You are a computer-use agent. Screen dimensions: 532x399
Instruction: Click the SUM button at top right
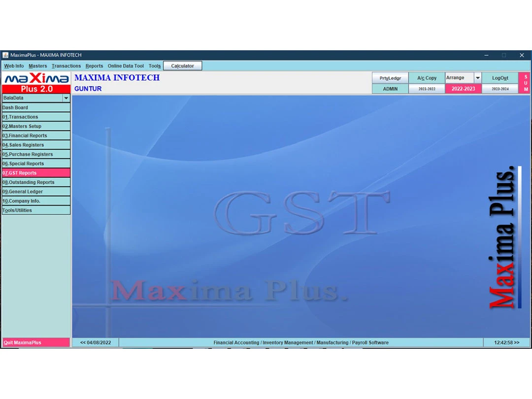point(526,83)
